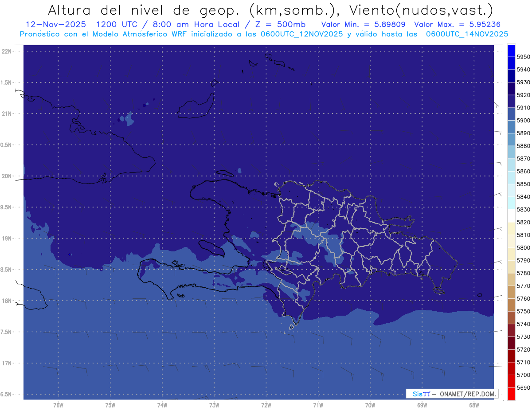Click the "5690" color bar value
Viewport: 532px width, 411px height.
pos(524,388)
